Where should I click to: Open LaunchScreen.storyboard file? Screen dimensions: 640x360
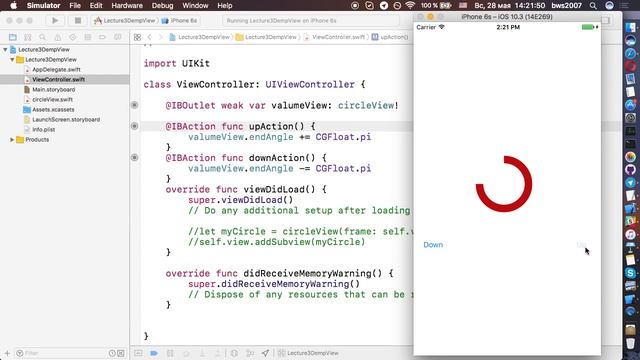pyautogui.click(x=66, y=120)
